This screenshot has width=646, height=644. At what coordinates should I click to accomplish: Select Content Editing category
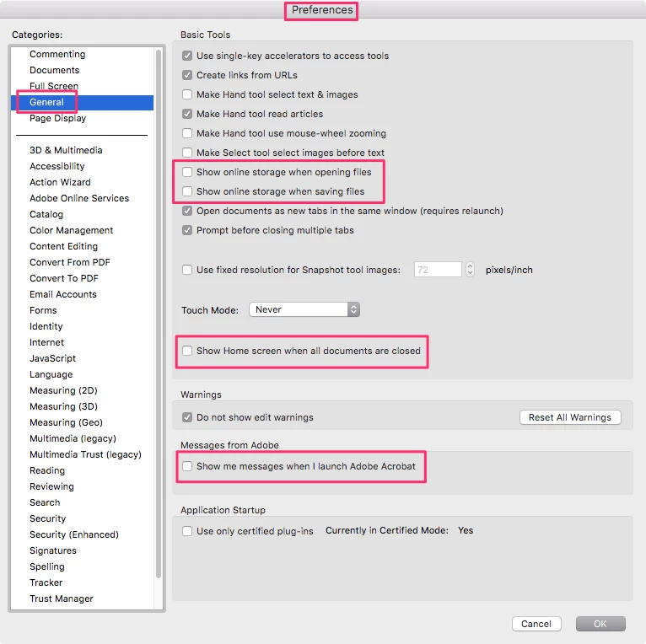(63, 246)
